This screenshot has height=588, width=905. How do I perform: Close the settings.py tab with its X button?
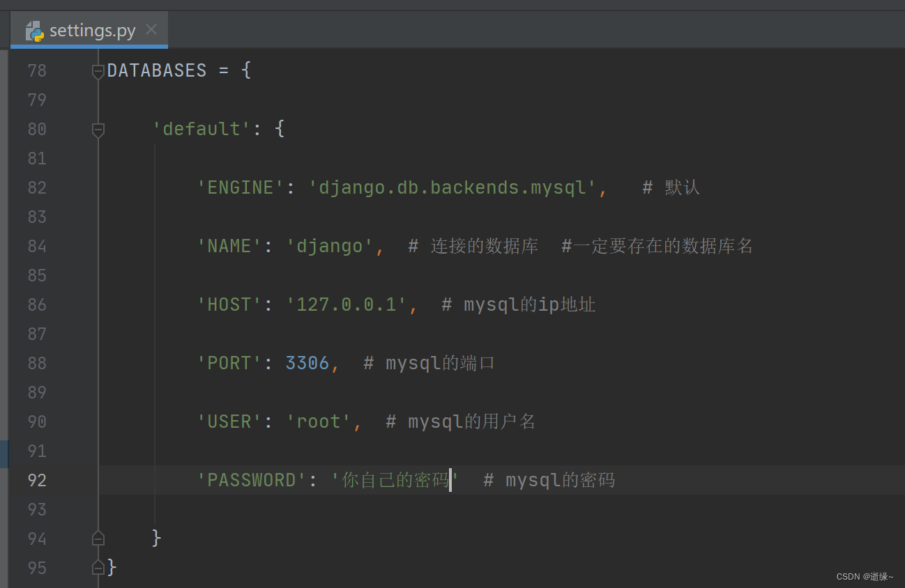click(x=151, y=30)
